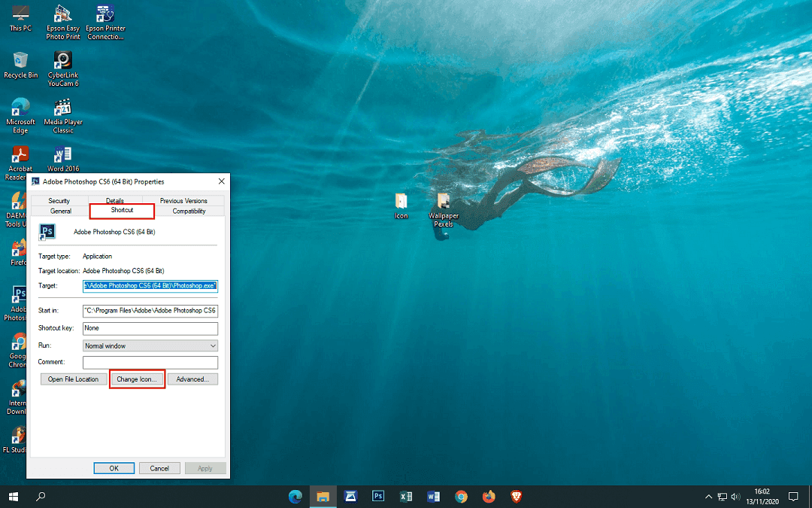
Task: Select Media Player Classic shortcut
Action: tap(63, 116)
